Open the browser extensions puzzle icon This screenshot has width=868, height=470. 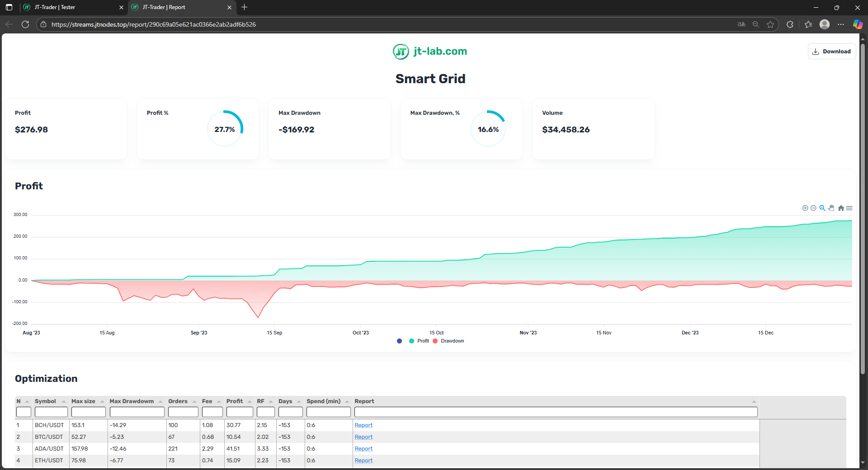[x=790, y=24]
